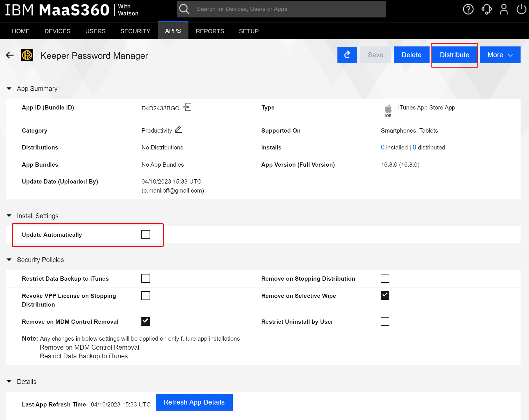Viewport: 529px width, 420px height.
Task: Click the Distribute button
Action: point(454,55)
